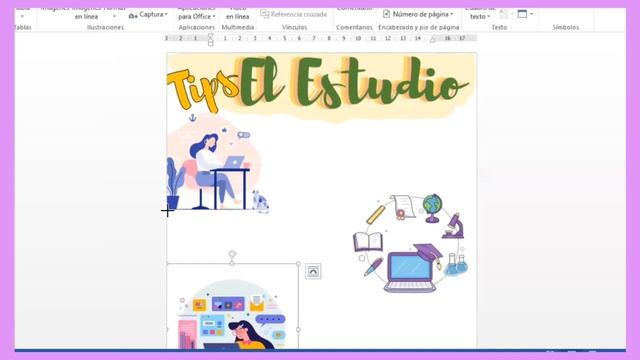Click the first-line indent marker on ruler
Screen dimensions: 640x360
pyautogui.click(x=211, y=36)
